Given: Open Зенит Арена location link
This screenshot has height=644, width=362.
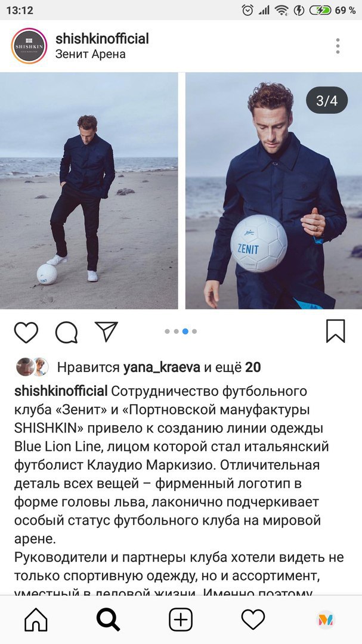Looking at the screenshot, I should [91, 54].
